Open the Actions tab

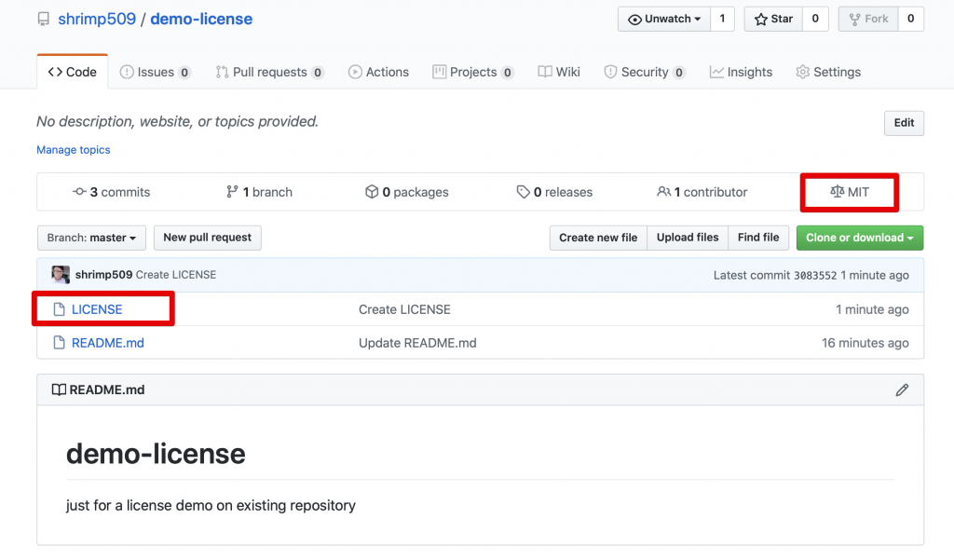pyautogui.click(x=378, y=72)
